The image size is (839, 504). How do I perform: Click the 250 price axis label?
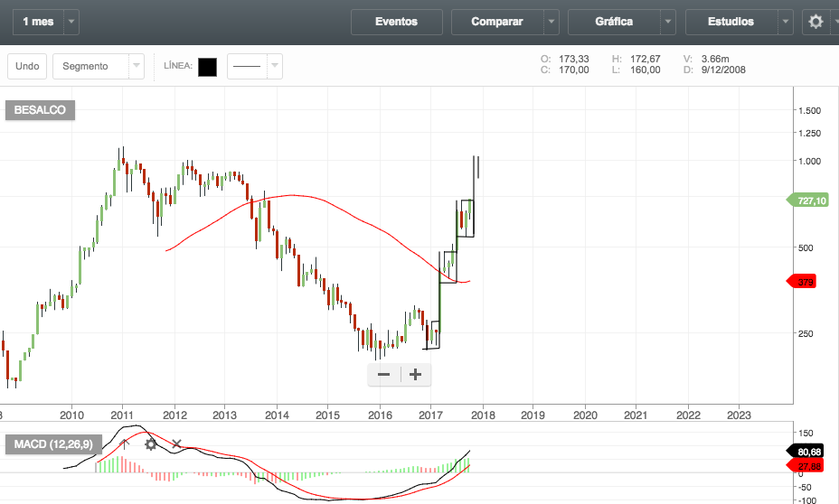point(806,333)
